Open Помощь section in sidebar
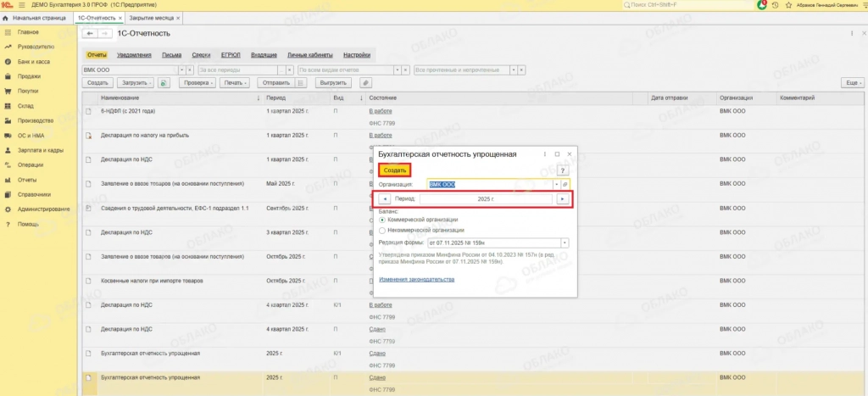This screenshot has height=396, width=868. (x=28, y=225)
